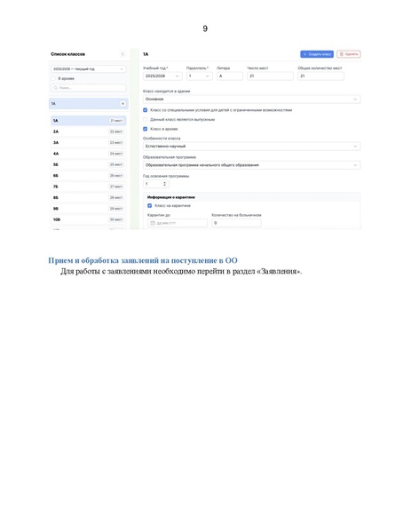Open the Образовательная программа dropdown
The image size is (411, 532).
[x=251, y=165]
